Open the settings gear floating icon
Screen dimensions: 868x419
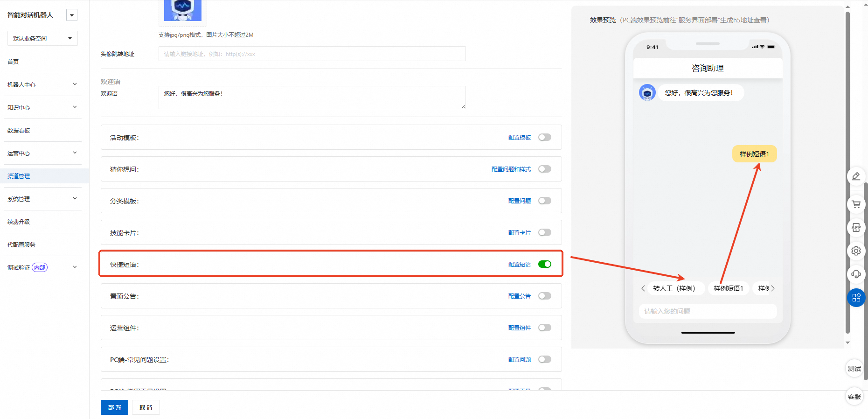[x=856, y=251]
